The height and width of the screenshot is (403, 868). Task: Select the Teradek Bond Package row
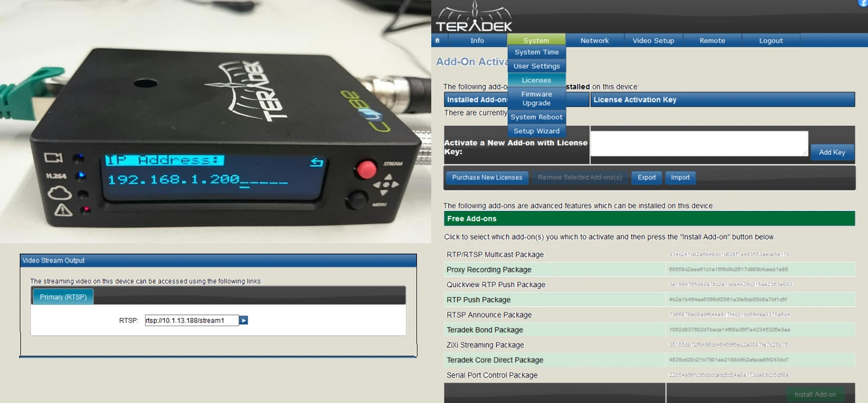point(485,330)
